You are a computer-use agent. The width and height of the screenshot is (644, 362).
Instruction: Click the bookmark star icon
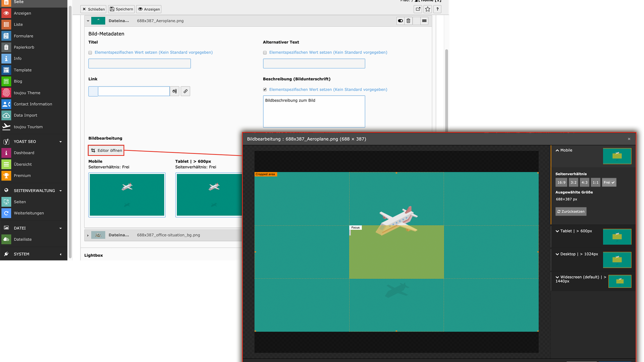pos(427,9)
